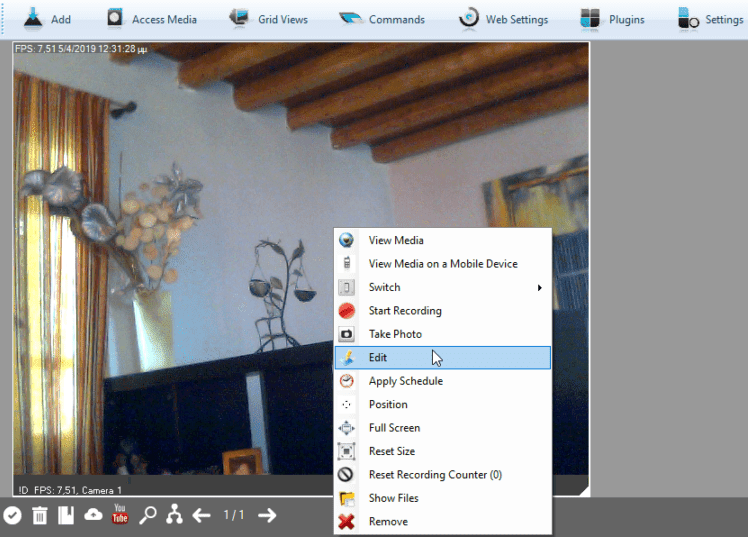Click Edit in the context menu
Viewport: 748px width, 537px height.
(443, 358)
